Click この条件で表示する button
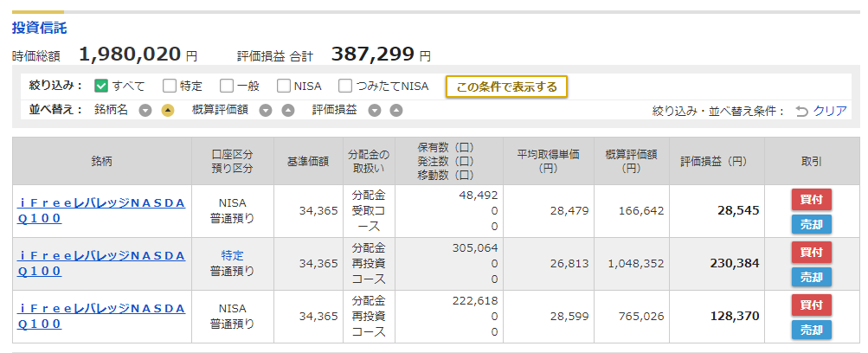This screenshot has width=868, height=353. [506, 87]
